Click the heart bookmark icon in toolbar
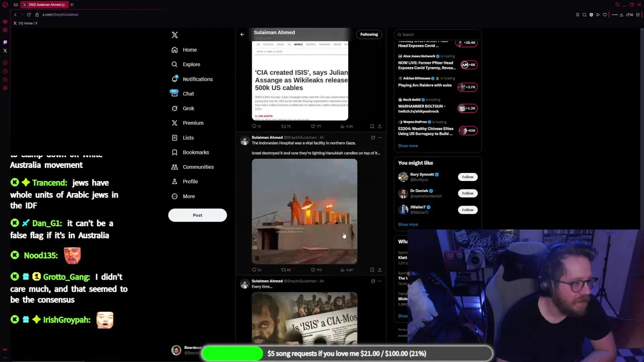 tap(605, 15)
